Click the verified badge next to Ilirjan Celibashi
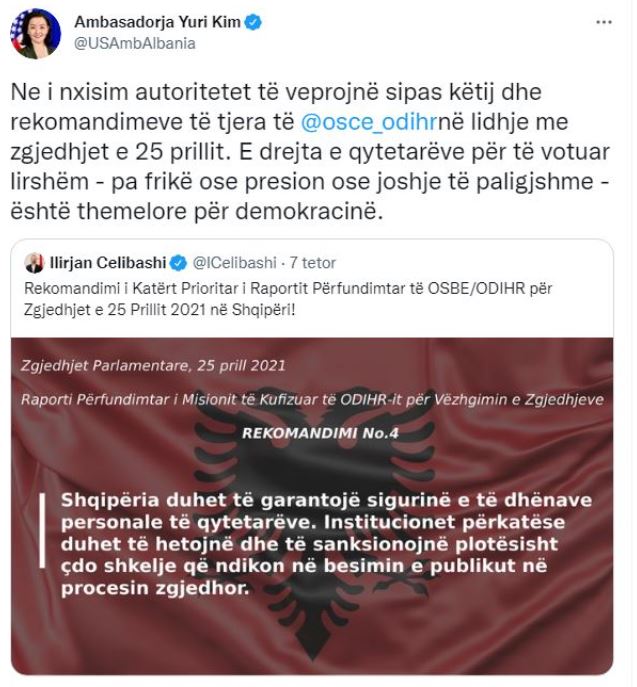 click(178, 263)
